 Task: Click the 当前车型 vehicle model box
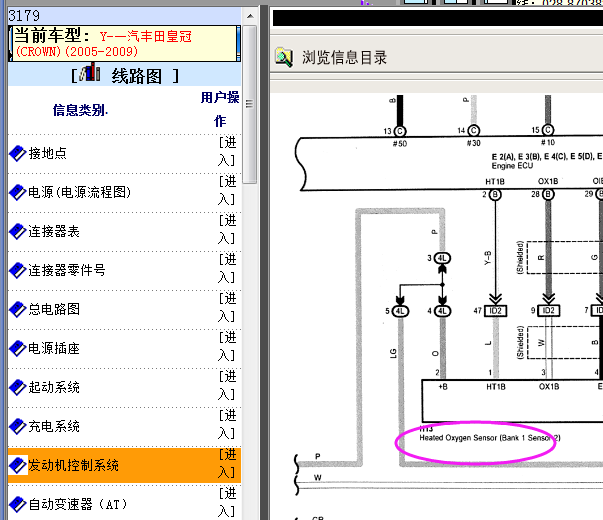pyautogui.click(x=124, y=43)
